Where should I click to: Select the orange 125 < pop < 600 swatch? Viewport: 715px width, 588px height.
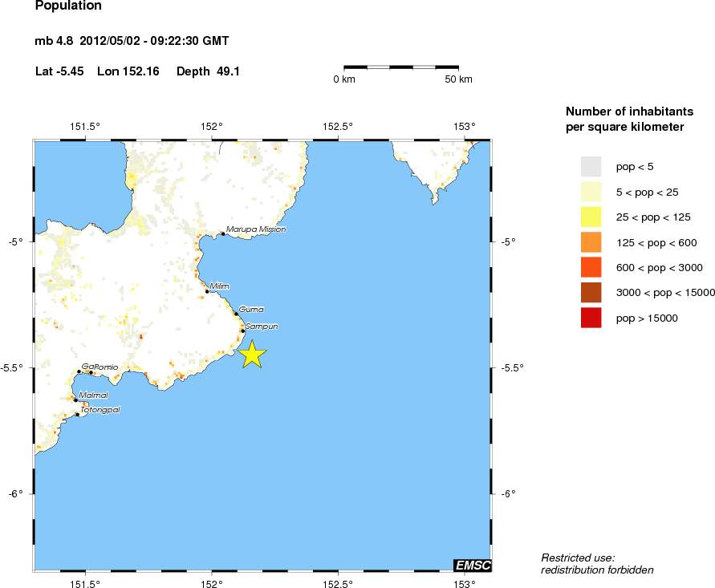pos(591,242)
